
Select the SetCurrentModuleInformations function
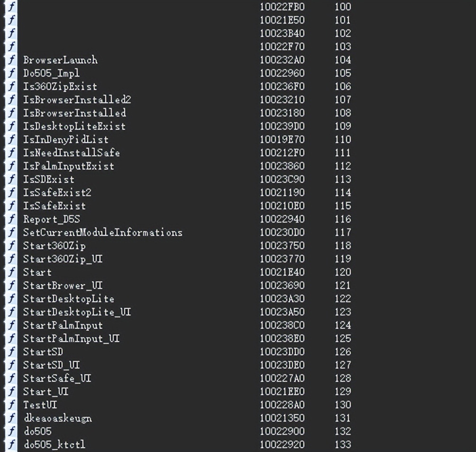coord(103,232)
